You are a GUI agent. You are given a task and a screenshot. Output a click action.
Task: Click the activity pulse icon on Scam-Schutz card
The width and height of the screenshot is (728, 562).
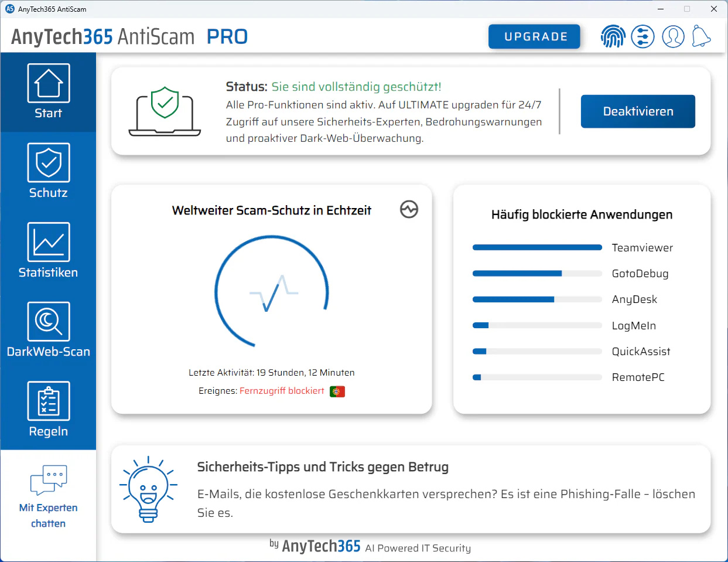pyautogui.click(x=409, y=209)
